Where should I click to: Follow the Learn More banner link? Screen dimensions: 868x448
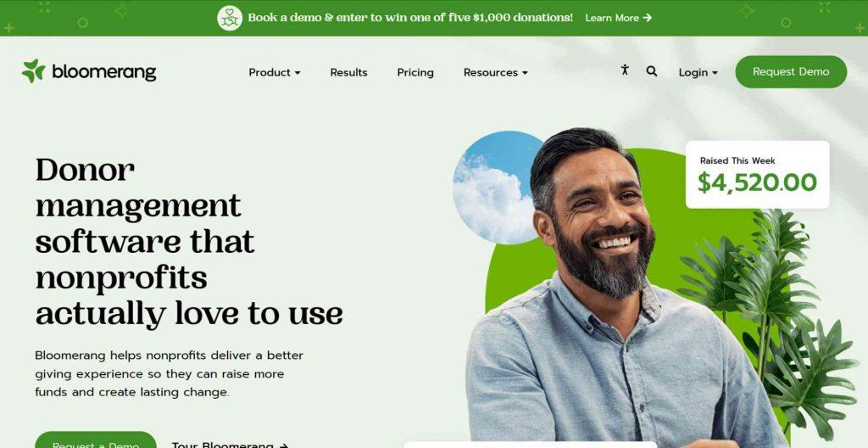[x=618, y=18]
